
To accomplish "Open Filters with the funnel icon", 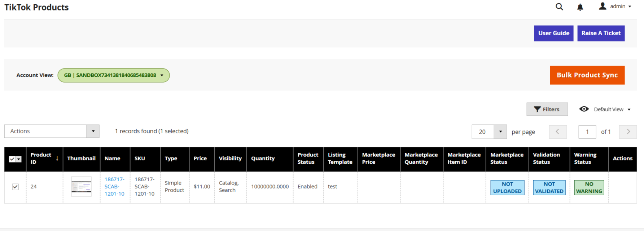I will (537, 109).
